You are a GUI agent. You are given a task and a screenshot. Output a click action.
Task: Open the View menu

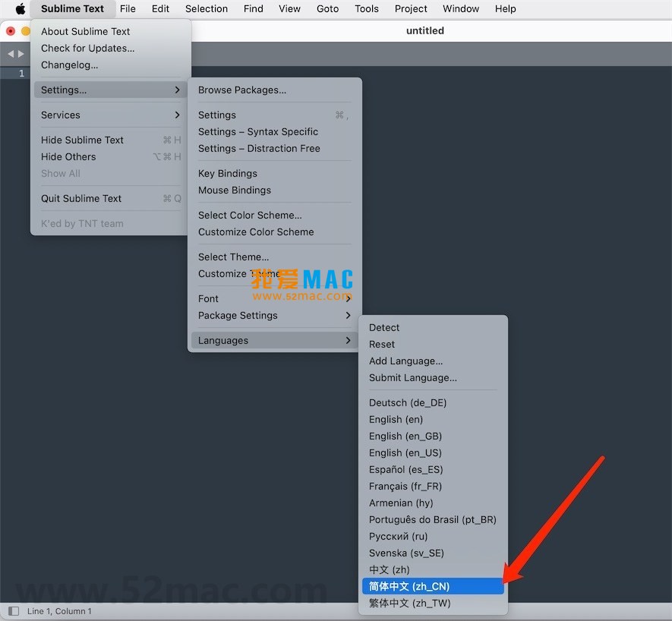pos(290,8)
